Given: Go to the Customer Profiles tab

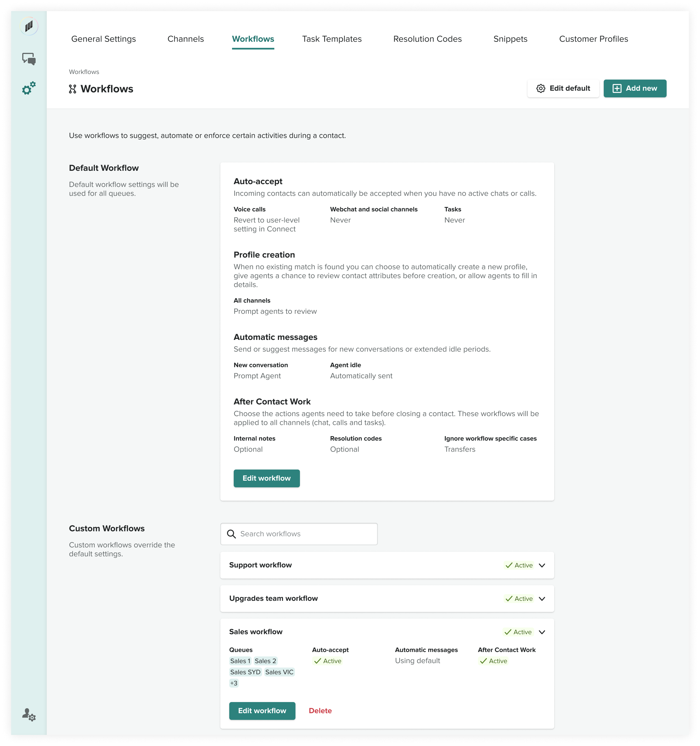Looking at the screenshot, I should (593, 39).
